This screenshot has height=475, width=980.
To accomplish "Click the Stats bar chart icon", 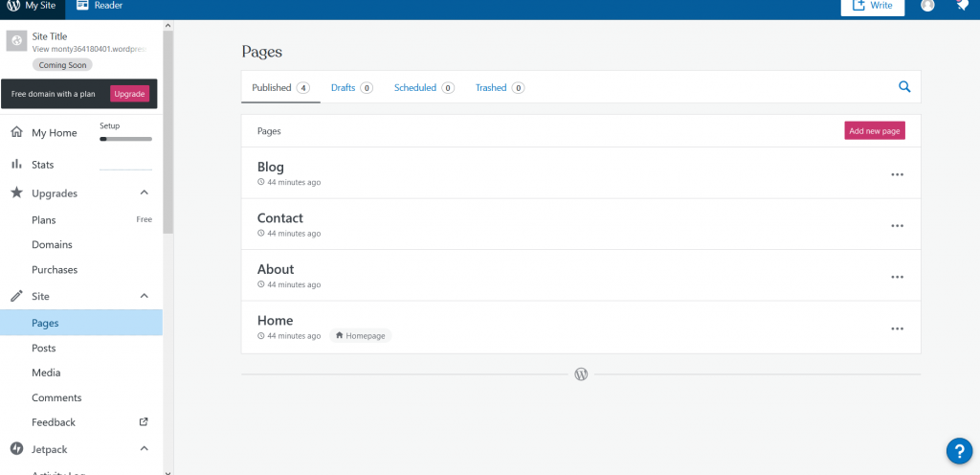I will click(x=17, y=165).
